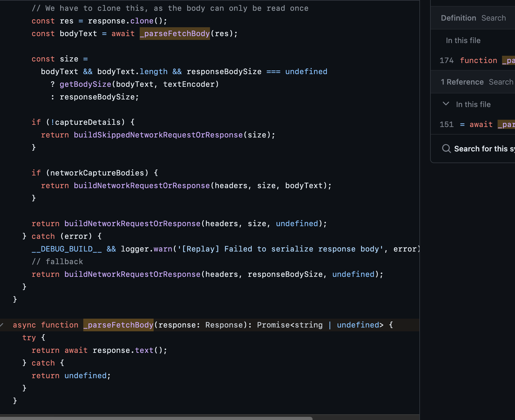The height and width of the screenshot is (420, 515).
Task: Click the _parseFetchBody function declaration
Action: pos(118,325)
